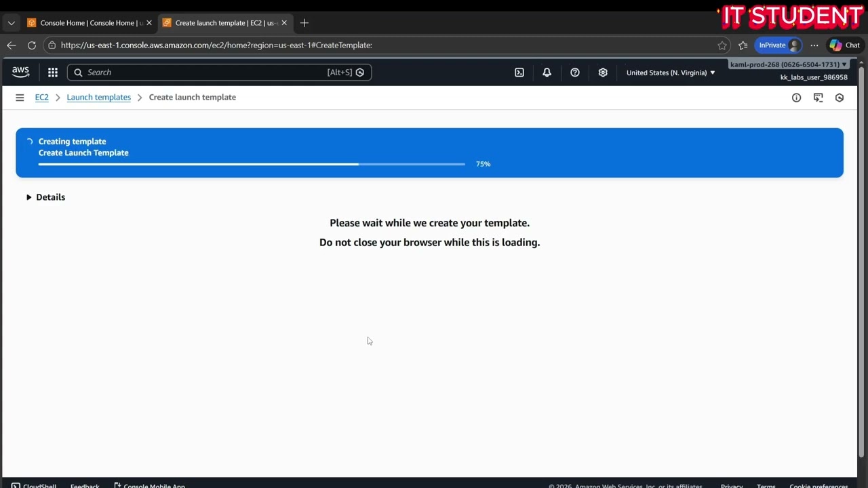Click the Create Launch Template progress bar
Viewport: 868px width, 488px height.
point(252,164)
